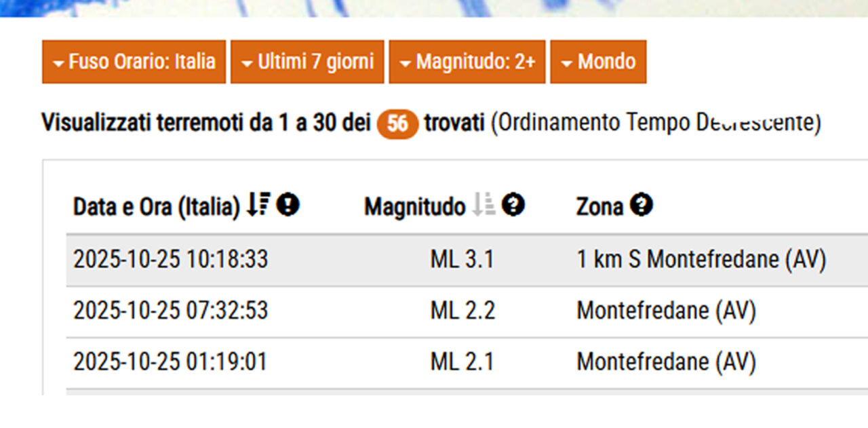Click the orange 56 results count badge
Viewport: 868px width, 428px height.
397,123
